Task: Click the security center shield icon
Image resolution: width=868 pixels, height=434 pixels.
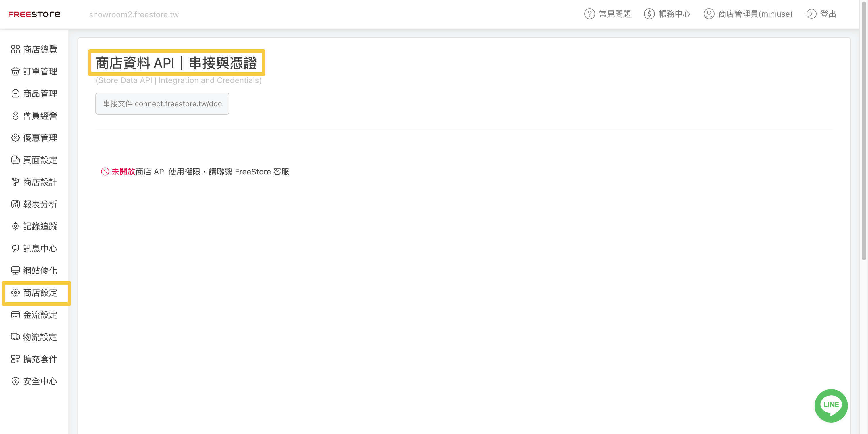Action: [x=16, y=381]
